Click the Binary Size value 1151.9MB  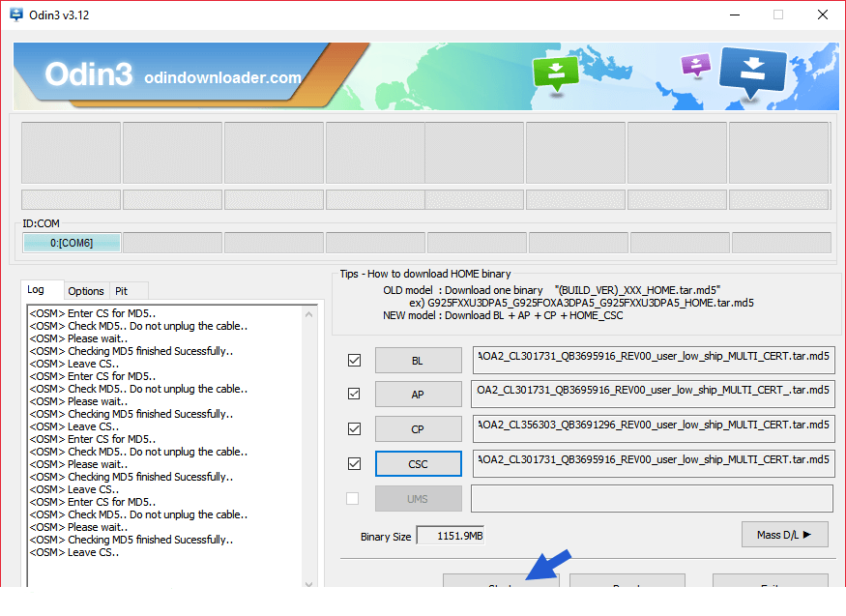coord(451,536)
